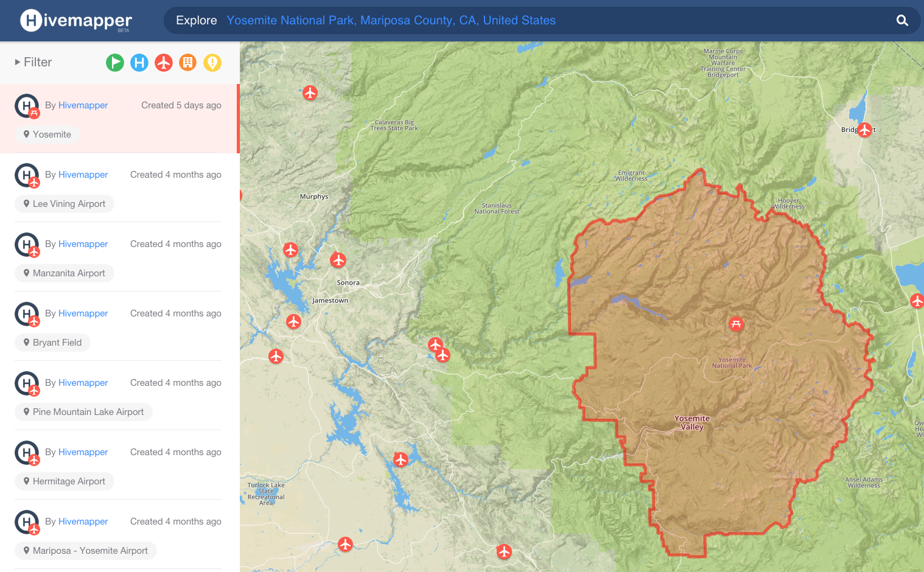
Task: Click Explore label in search bar
Action: 196,21
